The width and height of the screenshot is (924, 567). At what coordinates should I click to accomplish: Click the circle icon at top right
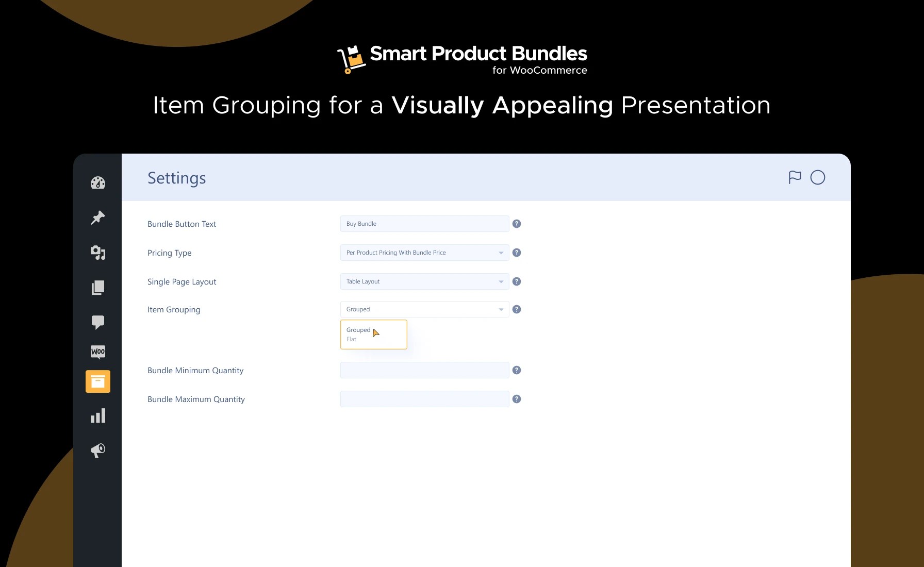click(x=818, y=177)
